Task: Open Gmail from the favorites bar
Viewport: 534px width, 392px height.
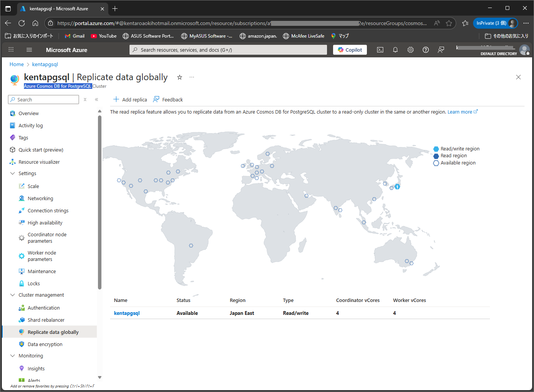Action: tap(74, 36)
